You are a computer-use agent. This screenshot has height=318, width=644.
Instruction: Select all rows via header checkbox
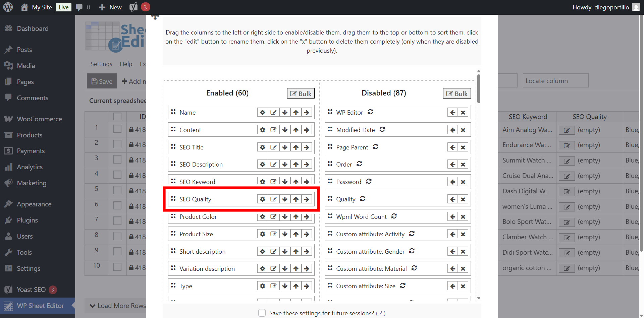117,117
